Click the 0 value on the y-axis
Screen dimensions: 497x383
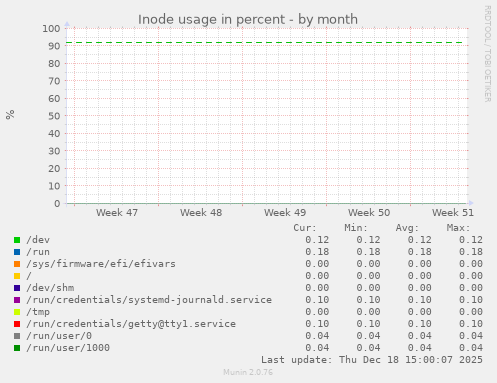pyautogui.click(x=57, y=204)
